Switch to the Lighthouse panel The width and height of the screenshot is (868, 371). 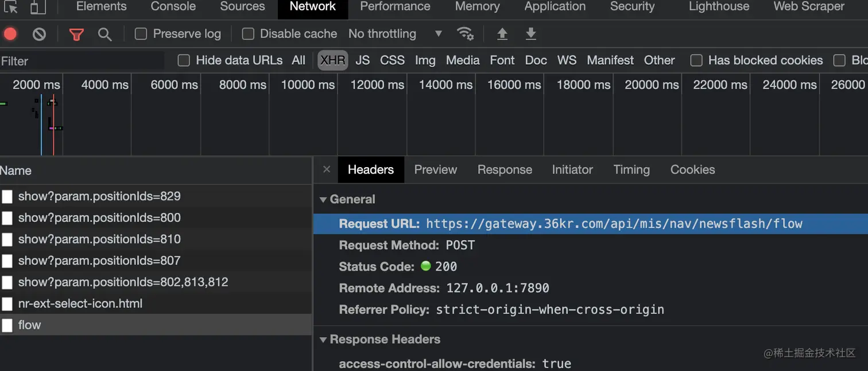719,7
